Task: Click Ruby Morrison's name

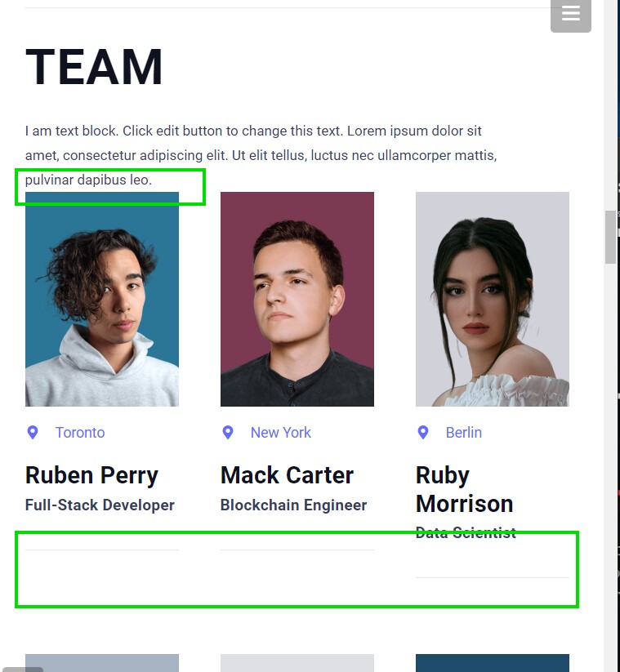Action: (x=464, y=488)
